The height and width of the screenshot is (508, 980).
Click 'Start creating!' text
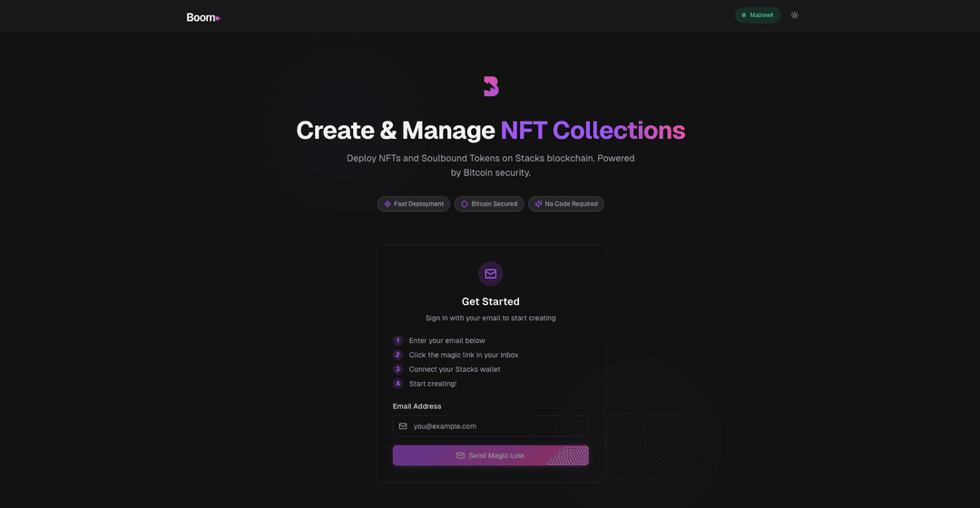click(433, 384)
